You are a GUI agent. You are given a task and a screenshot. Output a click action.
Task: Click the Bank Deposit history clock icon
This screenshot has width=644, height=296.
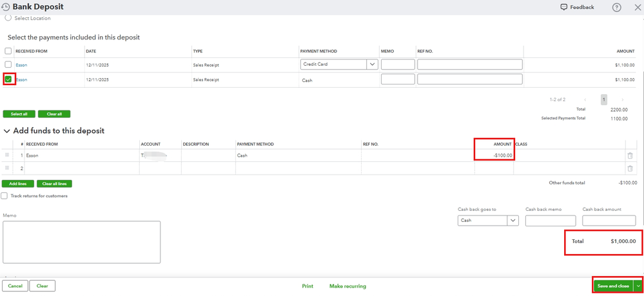click(x=5, y=7)
